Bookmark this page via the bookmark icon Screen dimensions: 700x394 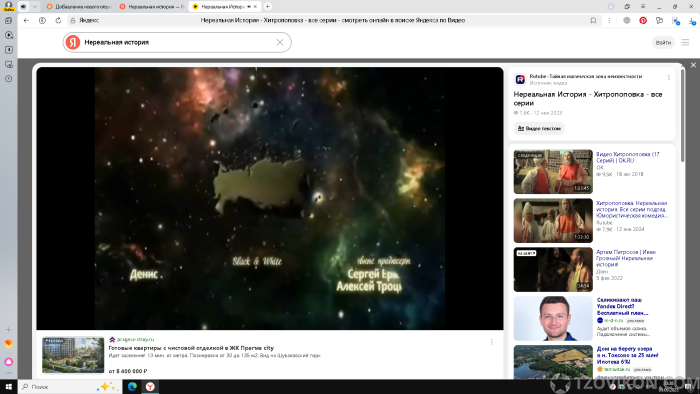click(593, 21)
